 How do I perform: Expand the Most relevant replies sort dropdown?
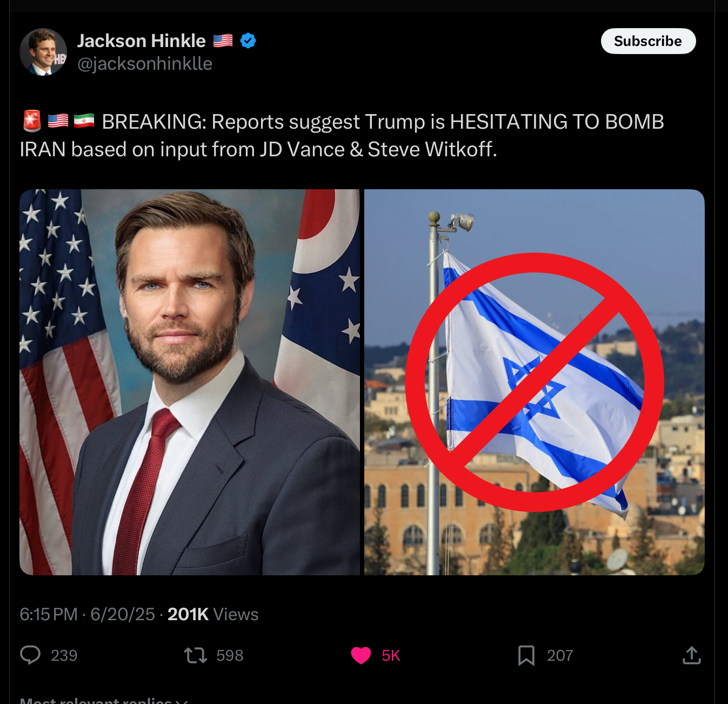coord(104,700)
